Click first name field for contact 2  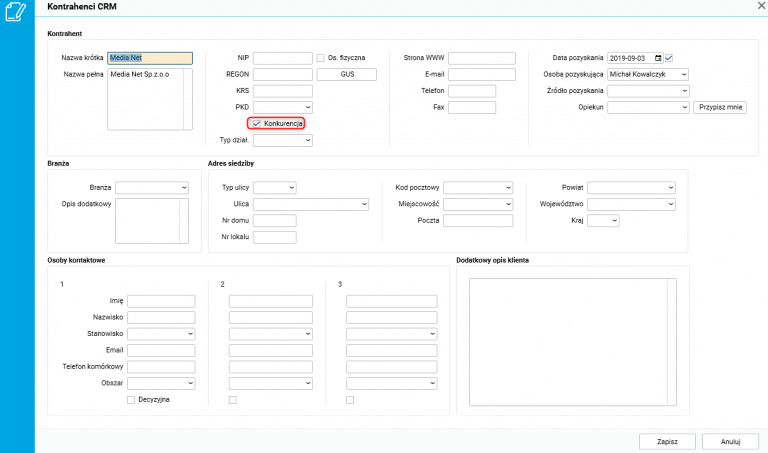[x=270, y=301]
